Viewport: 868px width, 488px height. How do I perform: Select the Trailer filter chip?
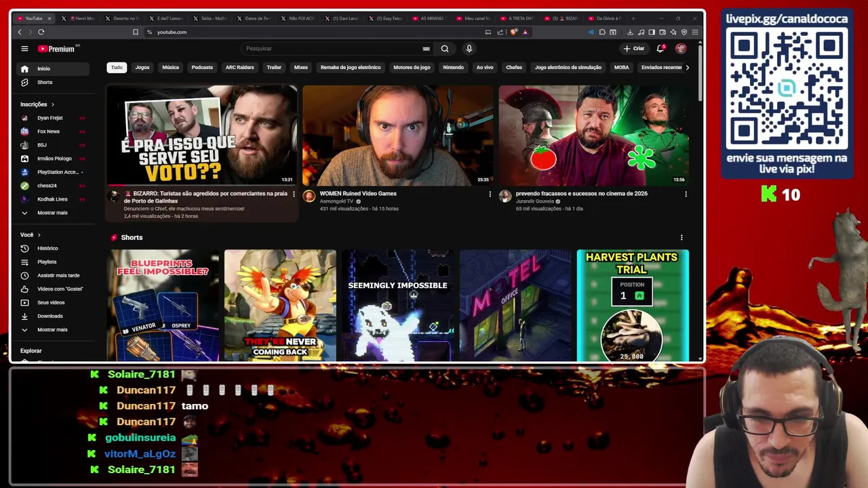[274, 67]
